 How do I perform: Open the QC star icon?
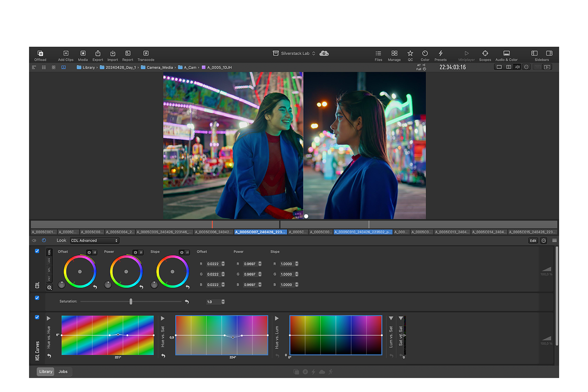(x=410, y=54)
